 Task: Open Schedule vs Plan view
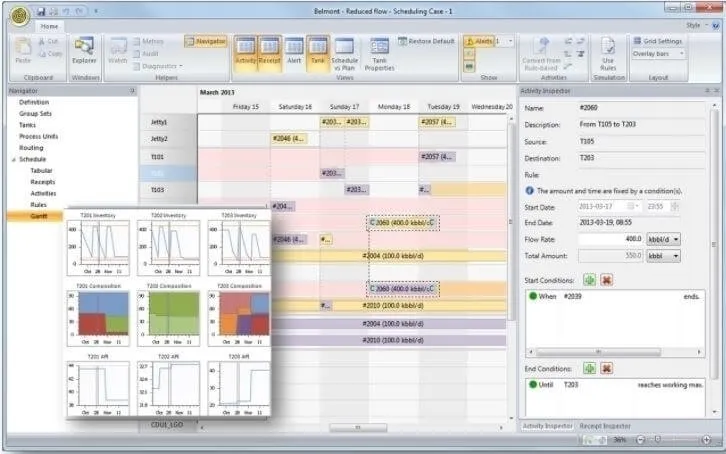345,52
